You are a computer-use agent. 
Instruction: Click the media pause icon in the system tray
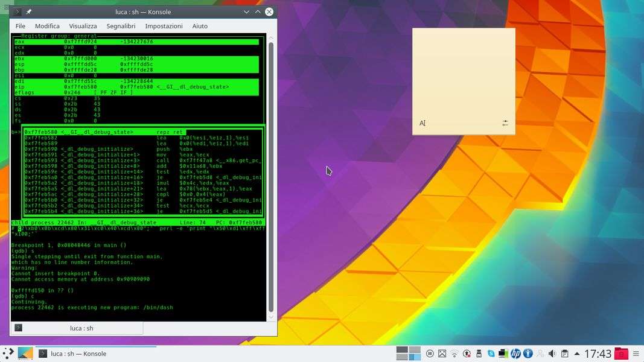(430, 354)
